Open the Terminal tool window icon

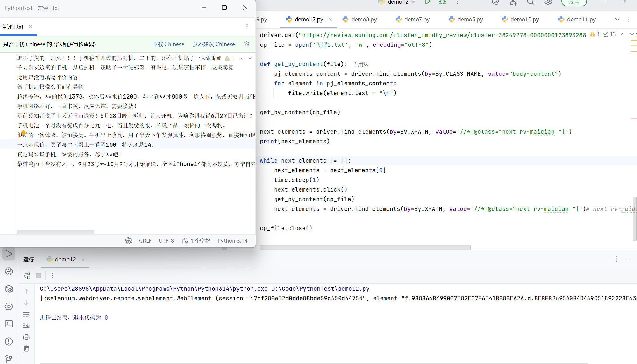point(9,324)
